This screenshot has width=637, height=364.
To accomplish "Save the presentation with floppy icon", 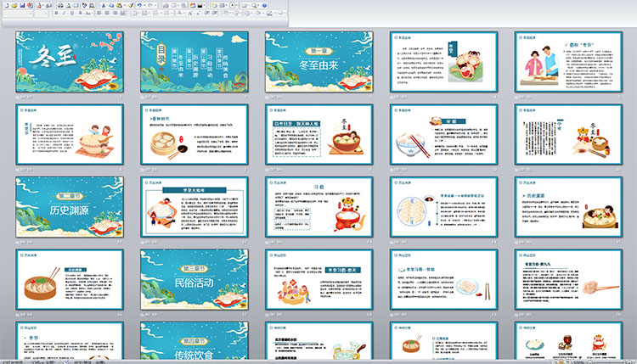I will coord(22,5).
